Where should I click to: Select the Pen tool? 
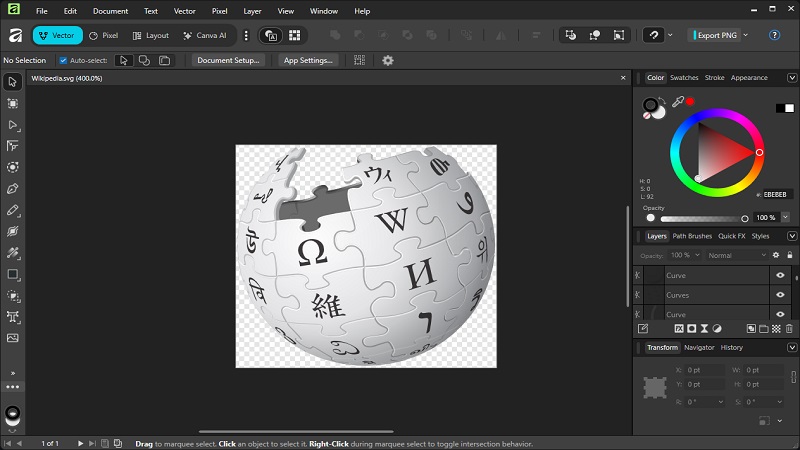13,189
